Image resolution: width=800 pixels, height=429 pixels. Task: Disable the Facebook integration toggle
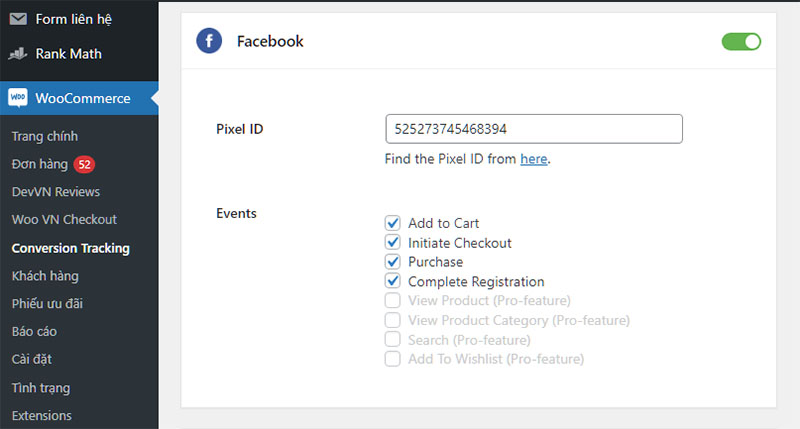pyautogui.click(x=741, y=41)
